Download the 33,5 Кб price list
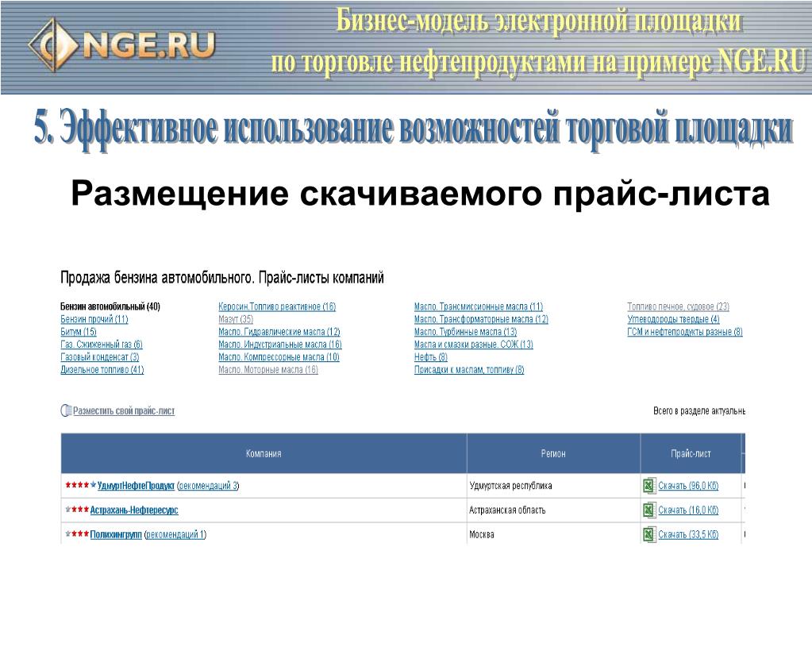The image size is (812, 647). (x=688, y=534)
